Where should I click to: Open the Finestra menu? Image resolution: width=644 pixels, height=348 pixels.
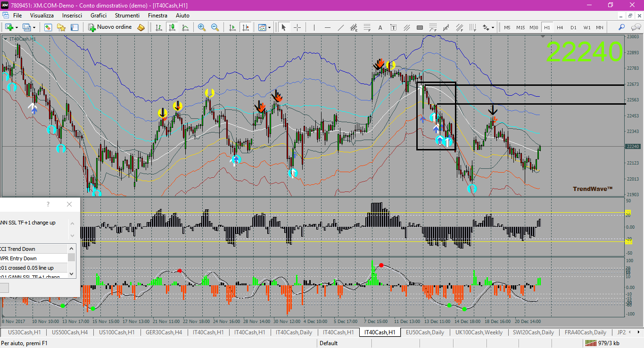pos(157,16)
